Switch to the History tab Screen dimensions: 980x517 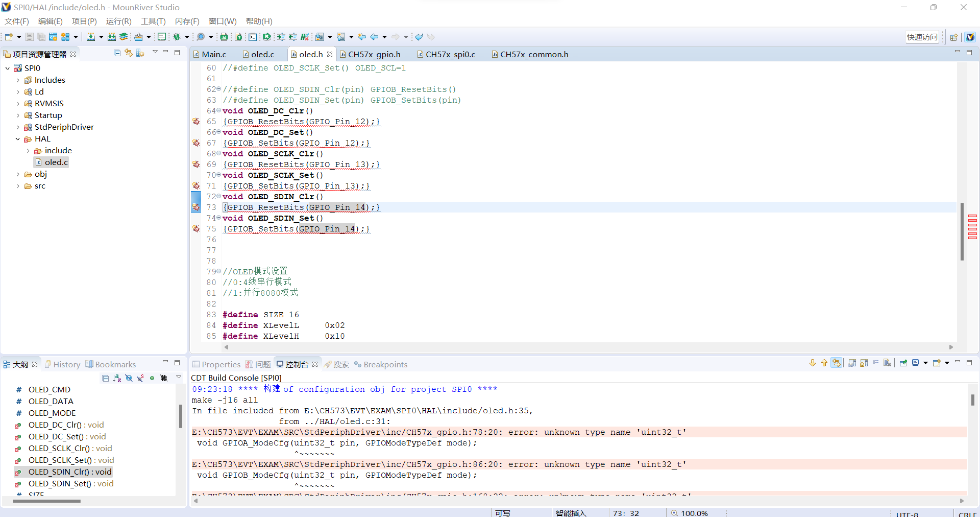click(62, 364)
